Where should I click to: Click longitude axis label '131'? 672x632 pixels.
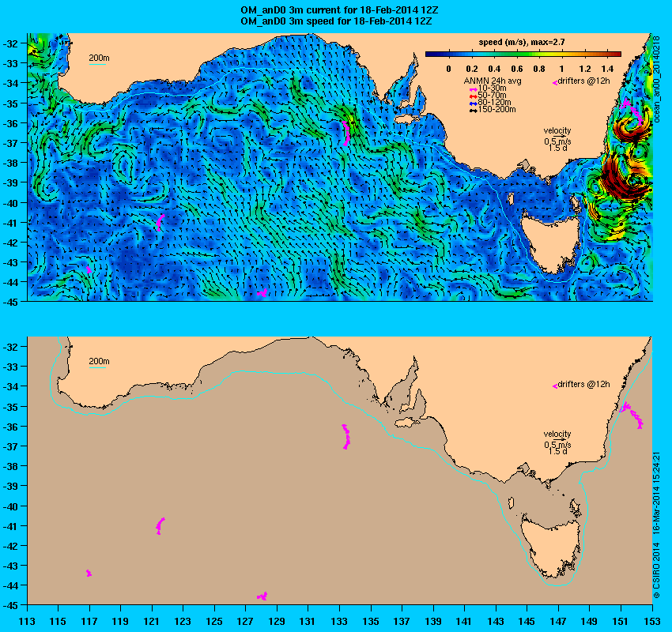tap(308, 621)
